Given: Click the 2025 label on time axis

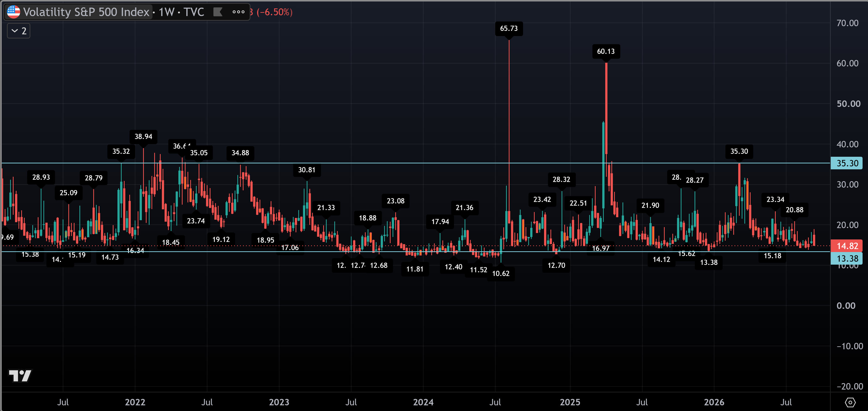Looking at the screenshot, I should (570, 402).
